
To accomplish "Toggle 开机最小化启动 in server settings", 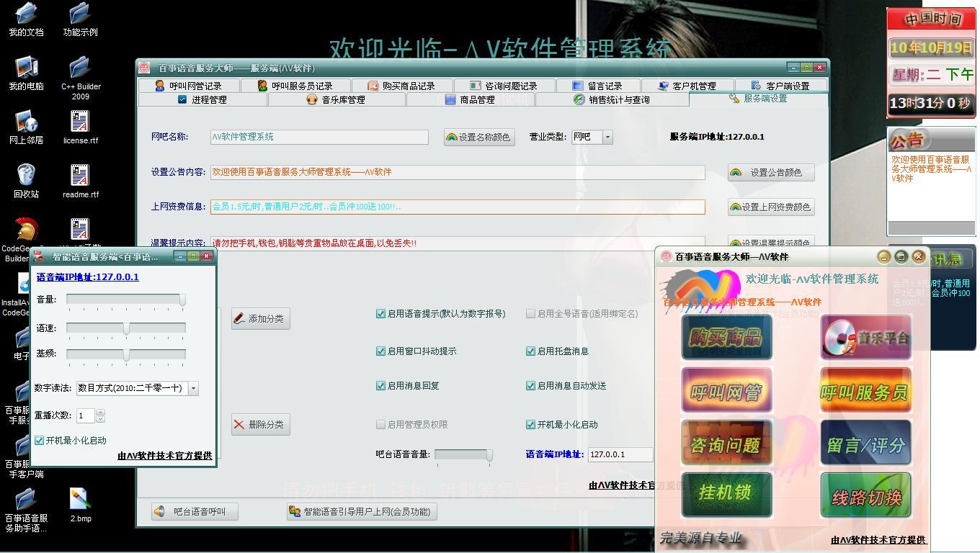I will (530, 425).
